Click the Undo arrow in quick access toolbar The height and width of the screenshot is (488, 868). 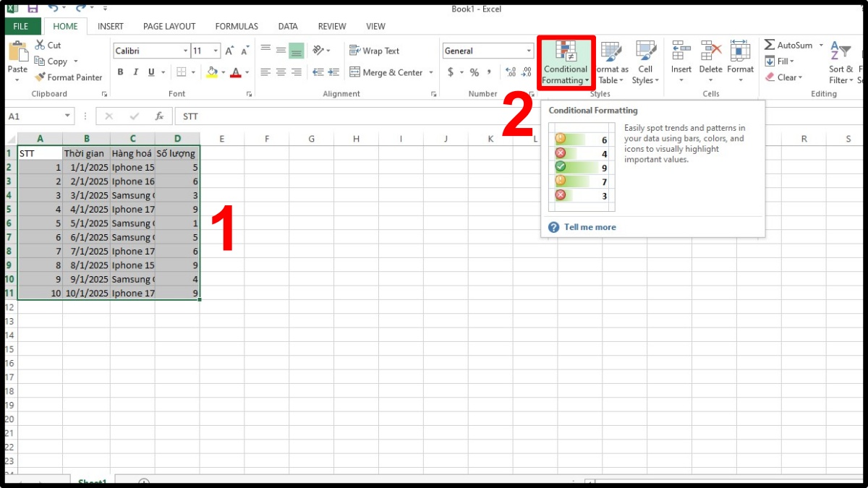click(52, 9)
